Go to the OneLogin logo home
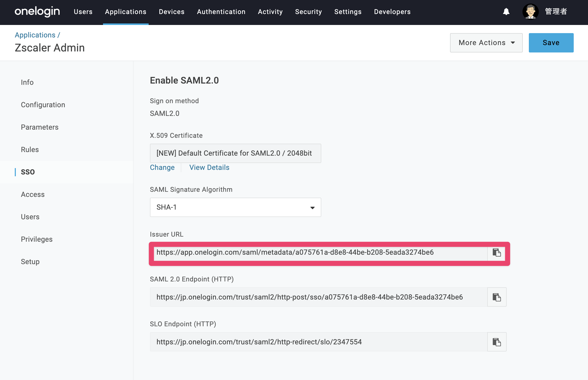 click(x=37, y=12)
